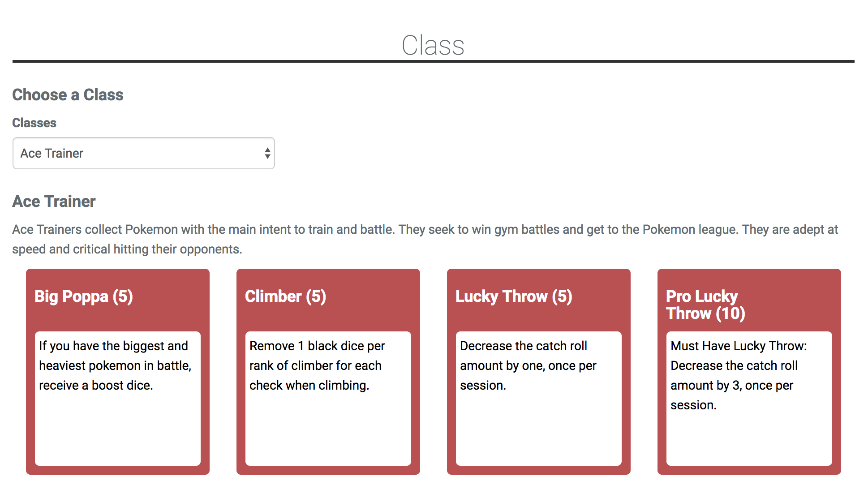The width and height of the screenshot is (868, 481).
Task: Click the Choose a Class heading
Action: [68, 95]
